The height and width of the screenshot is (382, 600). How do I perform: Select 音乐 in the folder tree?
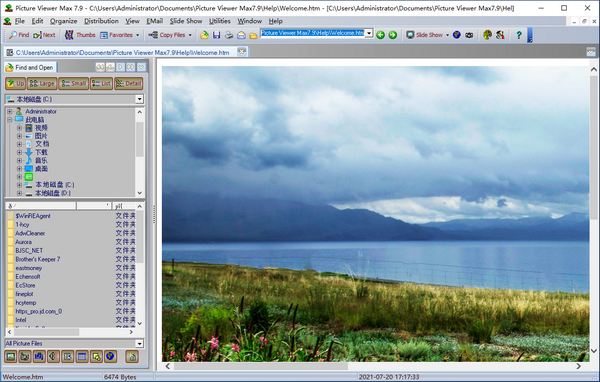point(41,160)
